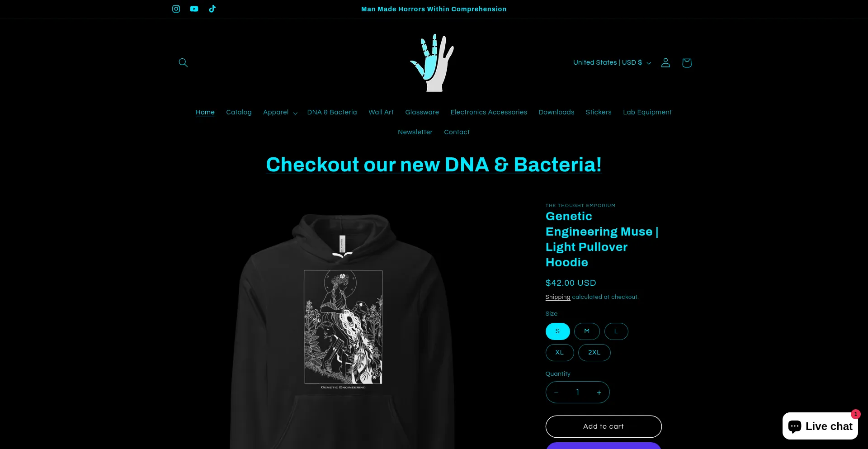Open the YouTube channel icon

click(194, 9)
